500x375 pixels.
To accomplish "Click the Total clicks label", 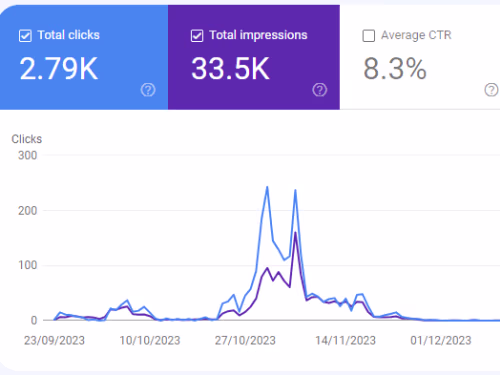I will (x=69, y=35).
